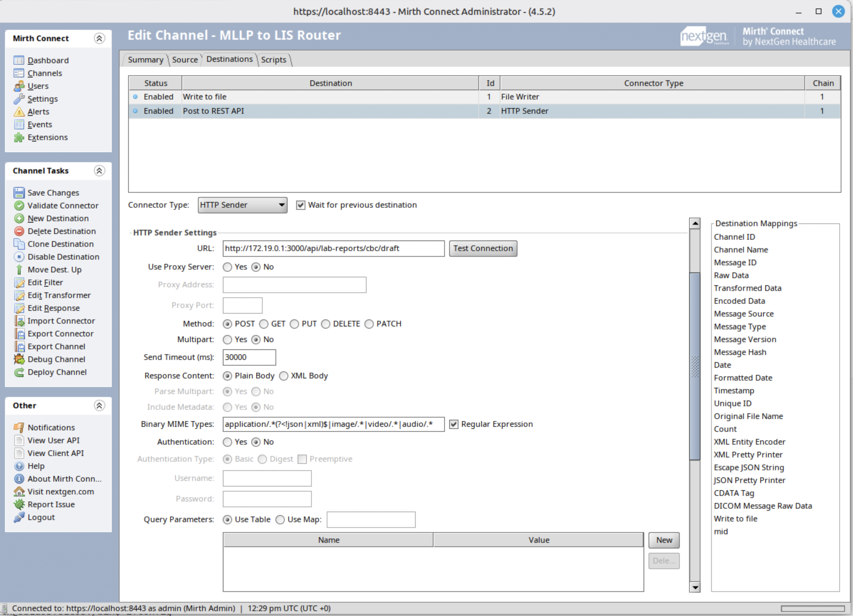This screenshot has height=616, width=853.
Task: Collapse the Other panel
Action: 99,406
